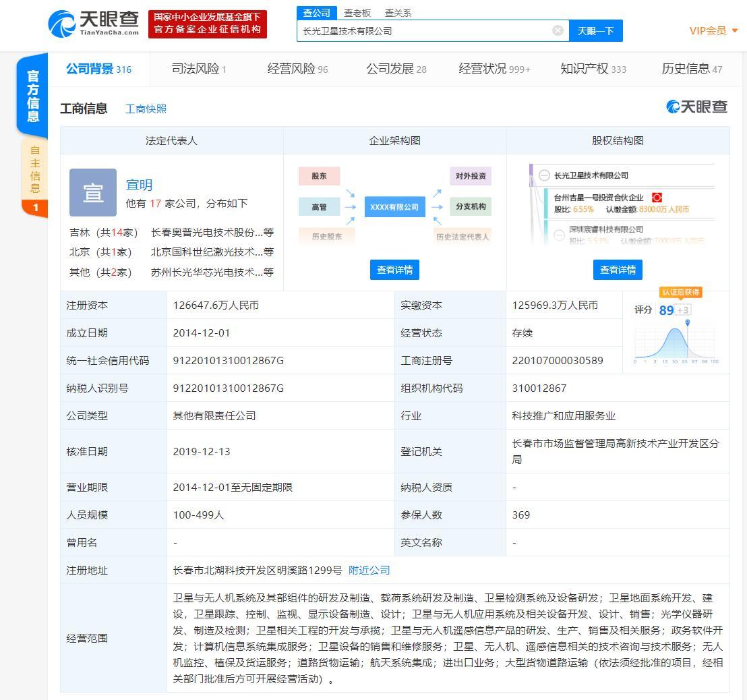Click the score marker on the rating curve
This screenshot has width=747, height=700.
tap(688, 322)
